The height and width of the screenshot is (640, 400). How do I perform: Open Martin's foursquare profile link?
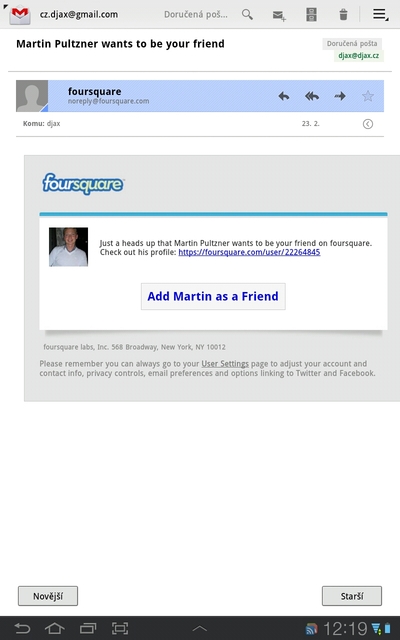pyautogui.click(x=249, y=252)
